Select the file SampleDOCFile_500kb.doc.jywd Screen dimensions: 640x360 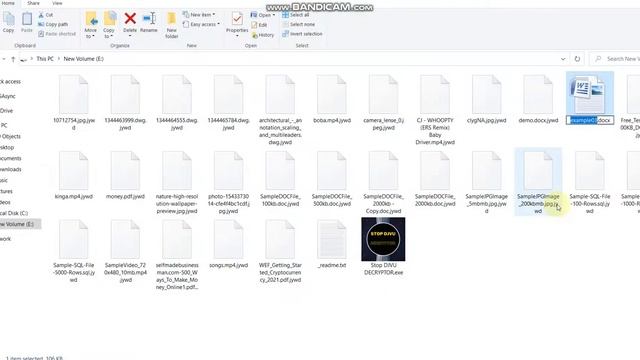pos(332,179)
